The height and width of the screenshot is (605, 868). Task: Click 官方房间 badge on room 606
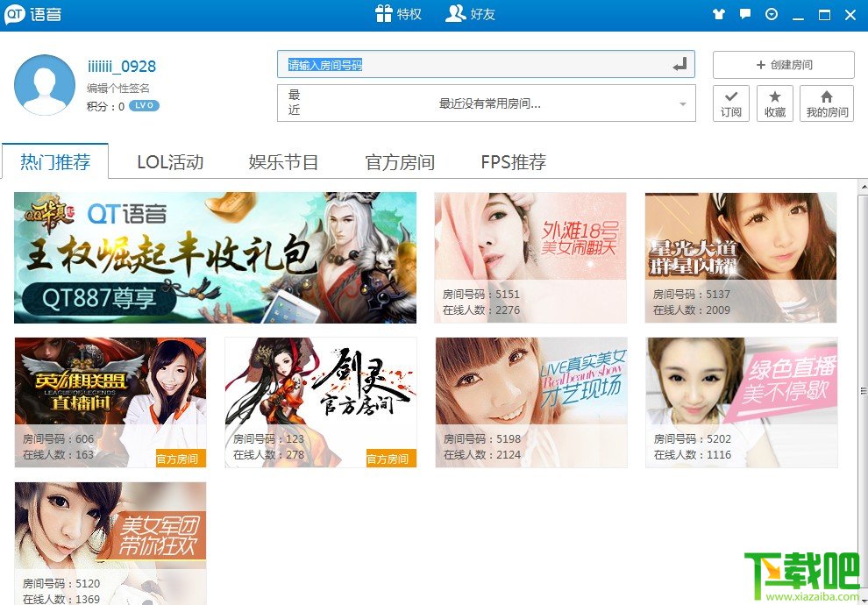[181, 459]
